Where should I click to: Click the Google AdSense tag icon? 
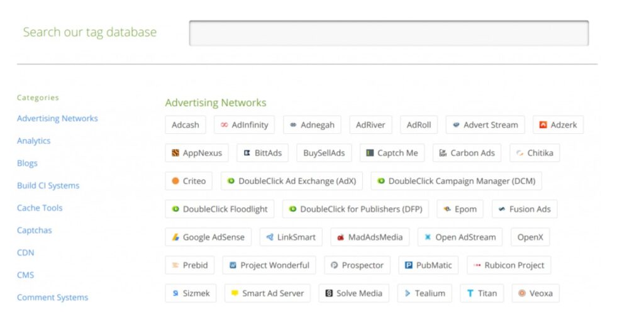point(176,238)
